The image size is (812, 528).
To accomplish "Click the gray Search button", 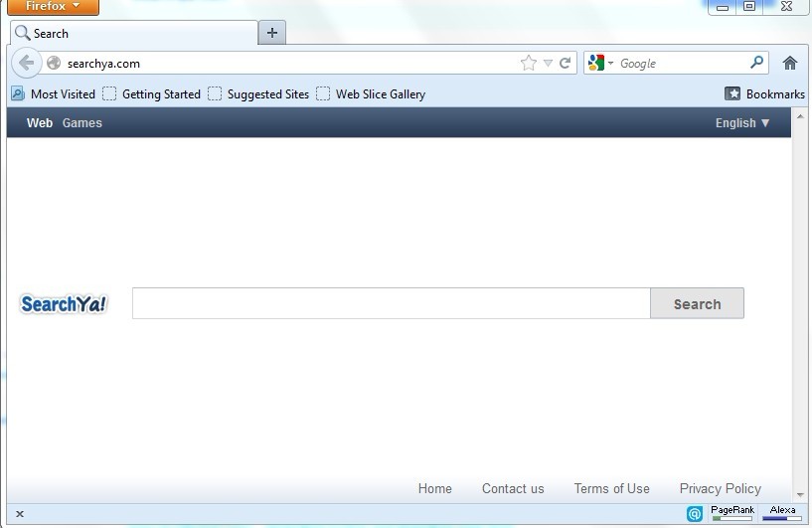I will click(x=697, y=303).
